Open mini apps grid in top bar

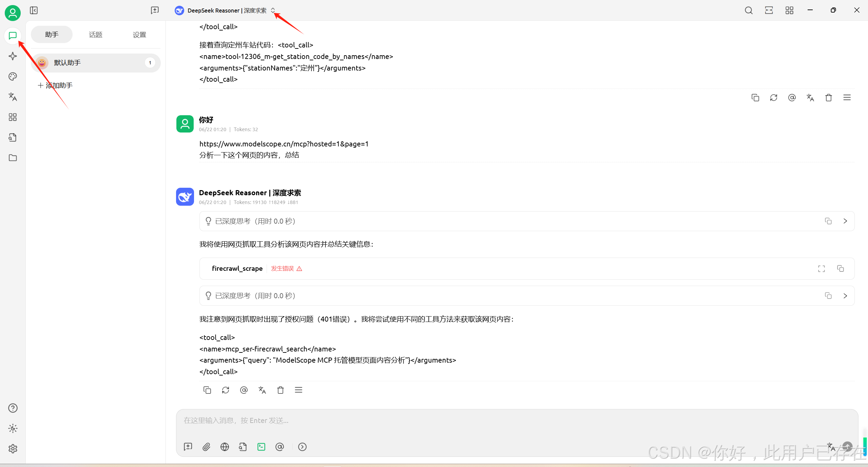[x=789, y=10]
